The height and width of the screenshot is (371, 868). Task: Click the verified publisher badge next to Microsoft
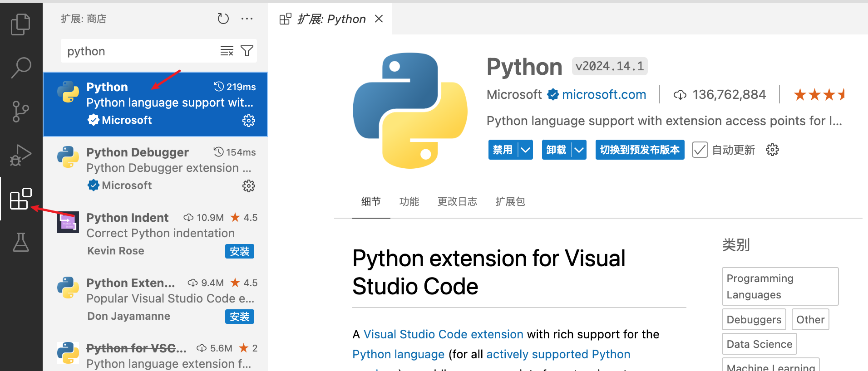pyautogui.click(x=552, y=94)
